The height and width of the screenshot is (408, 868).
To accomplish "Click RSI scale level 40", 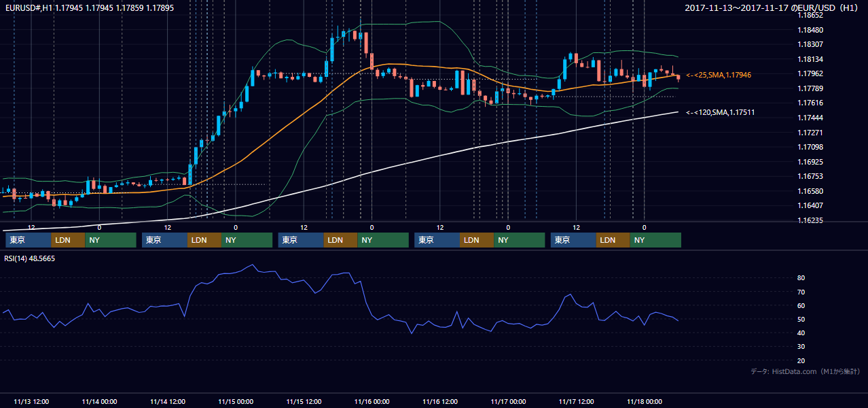I will point(801,333).
